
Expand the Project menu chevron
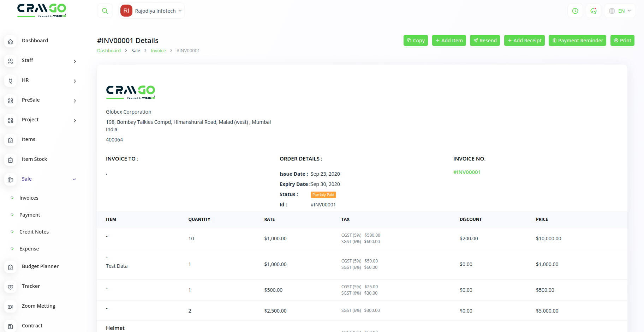tap(74, 121)
